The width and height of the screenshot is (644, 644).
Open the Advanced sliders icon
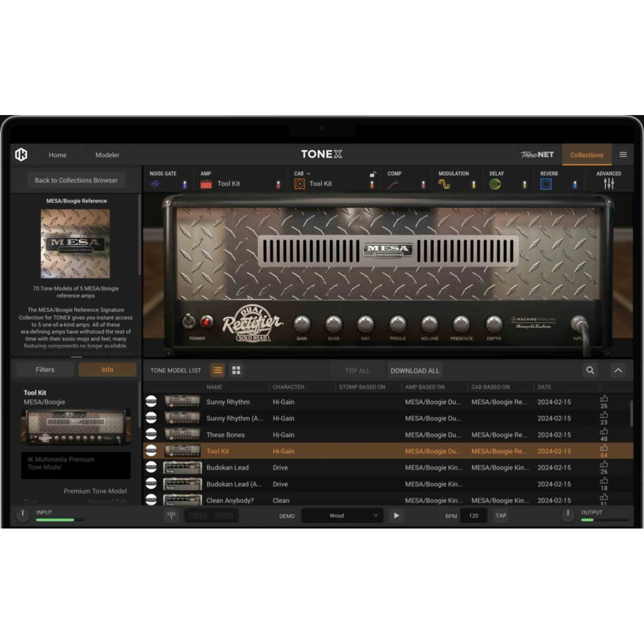click(609, 184)
